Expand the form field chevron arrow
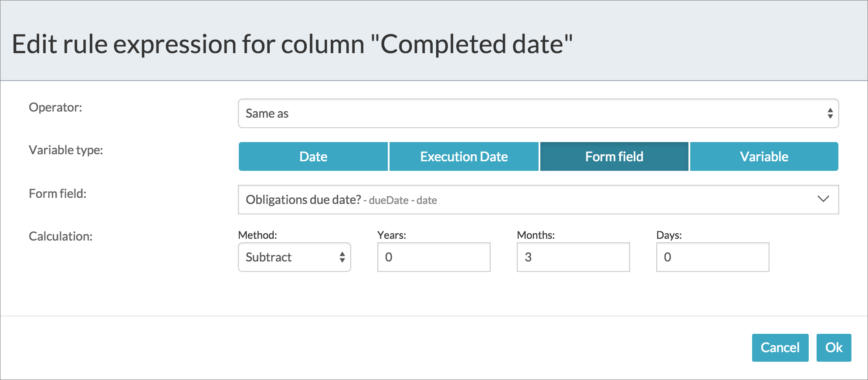This screenshot has width=868, height=380. [823, 199]
